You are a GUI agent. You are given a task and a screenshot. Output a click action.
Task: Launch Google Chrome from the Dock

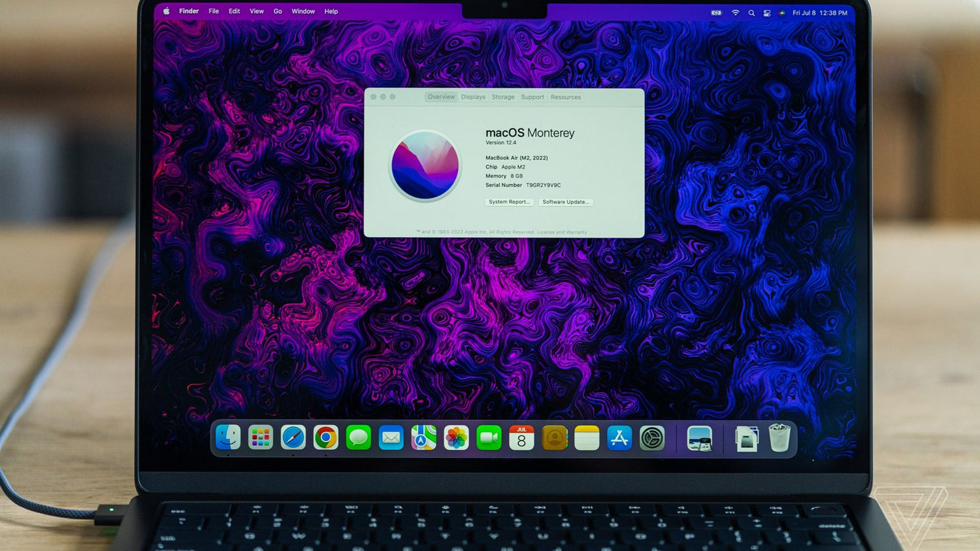click(x=325, y=437)
